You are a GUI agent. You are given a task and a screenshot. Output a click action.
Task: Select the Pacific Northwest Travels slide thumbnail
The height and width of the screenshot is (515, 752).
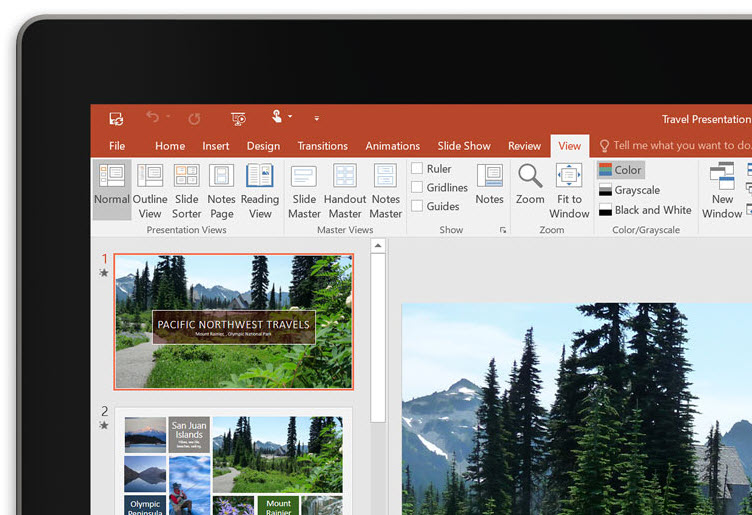[234, 321]
